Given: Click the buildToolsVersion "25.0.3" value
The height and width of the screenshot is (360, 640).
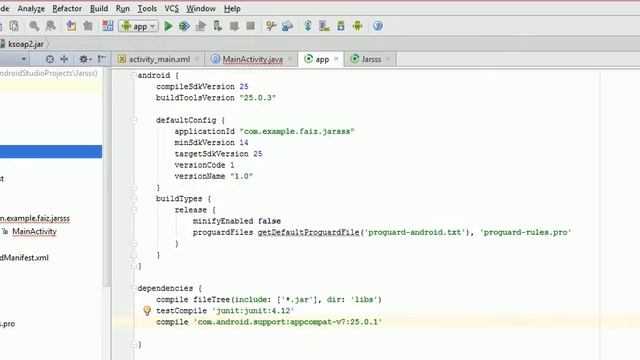Looking at the screenshot, I should click(x=258, y=98).
